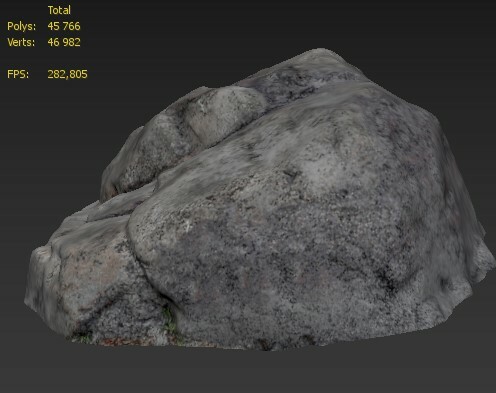Screen dimensions: 496x393
Task: Click the Total statistics header
Action: (x=59, y=10)
